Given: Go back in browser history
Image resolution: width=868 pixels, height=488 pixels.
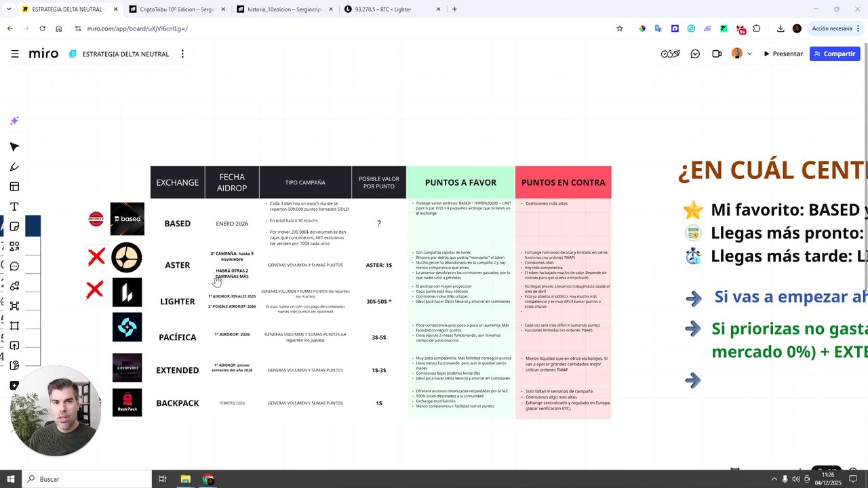Looking at the screenshot, I should pyautogui.click(x=9, y=28).
